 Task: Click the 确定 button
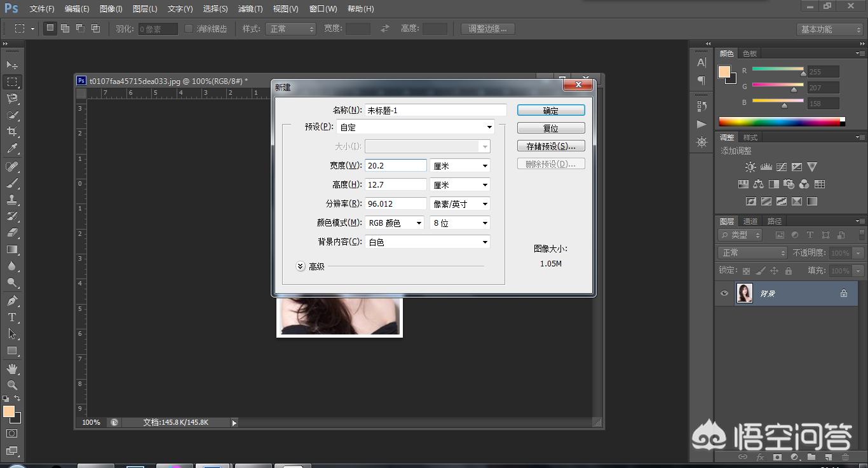[x=550, y=109]
